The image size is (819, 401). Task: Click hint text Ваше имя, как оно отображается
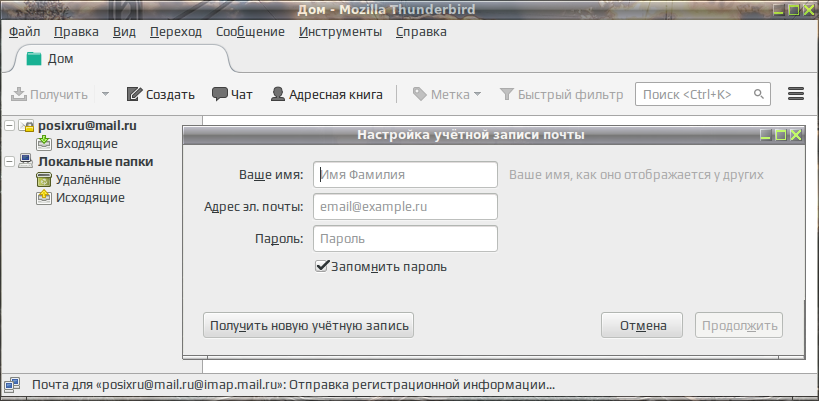click(x=636, y=175)
